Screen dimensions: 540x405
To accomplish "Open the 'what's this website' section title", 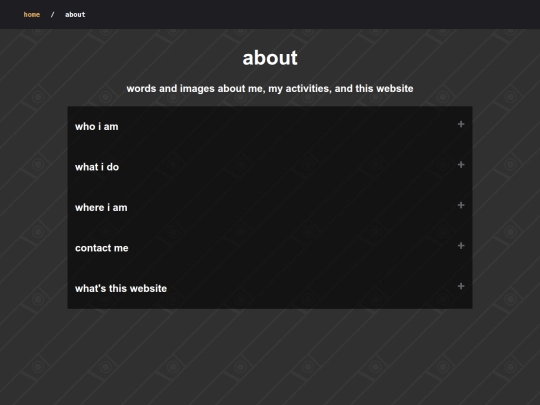I will pyautogui.click(x=121, y=289).
